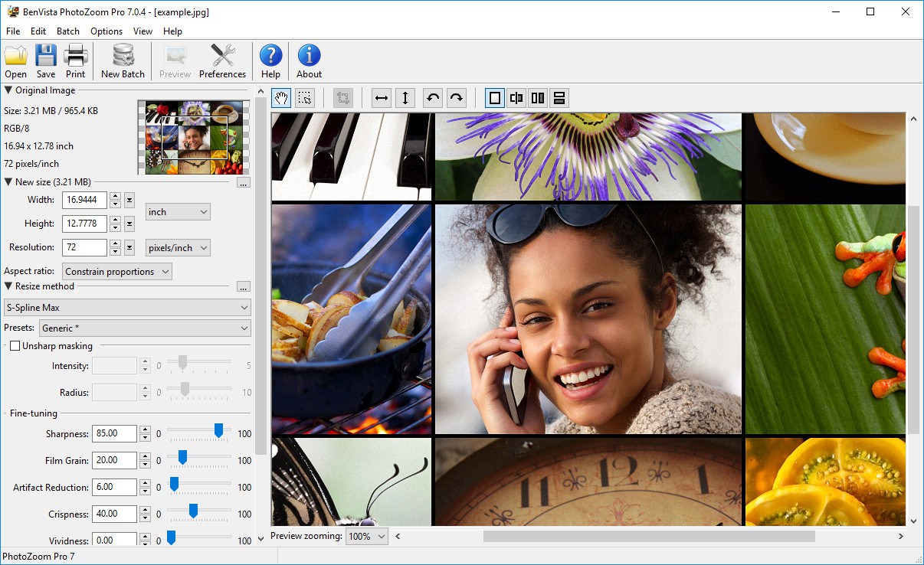Click the Vividness slider handle
924x565 pixels.
171,537
